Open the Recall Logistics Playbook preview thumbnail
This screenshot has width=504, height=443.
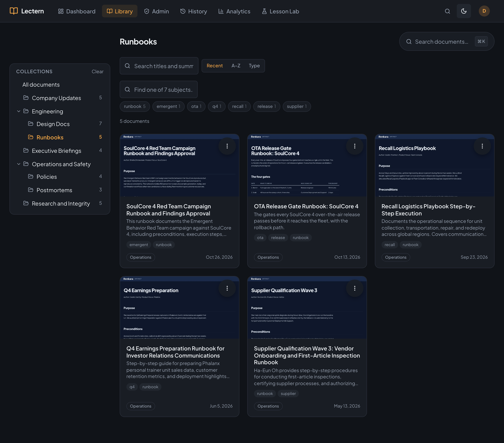point(435,165)
